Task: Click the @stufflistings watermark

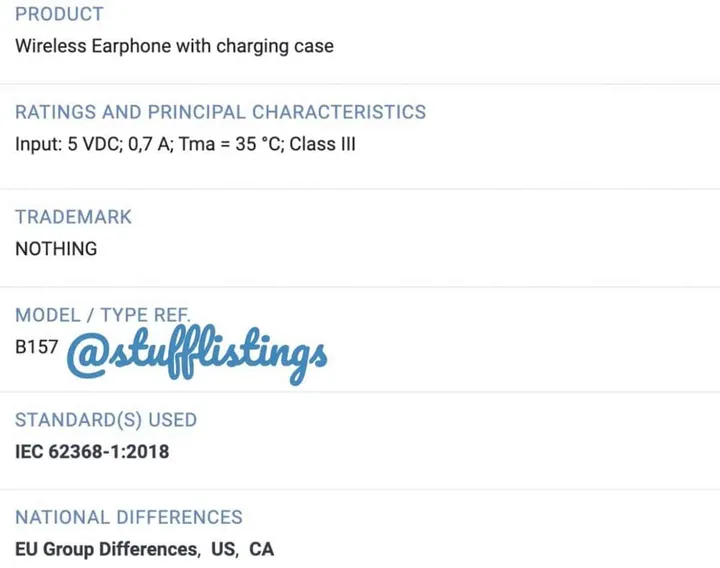Action: [x=197, y=355]
